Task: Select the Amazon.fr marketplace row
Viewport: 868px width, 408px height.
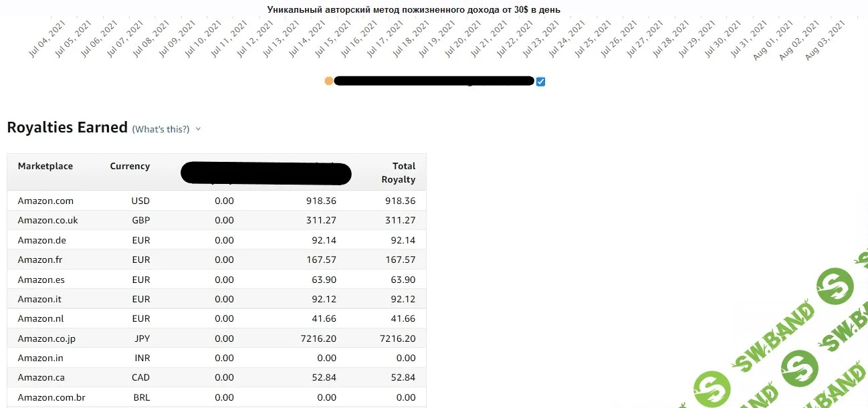Action: [39, 260]
